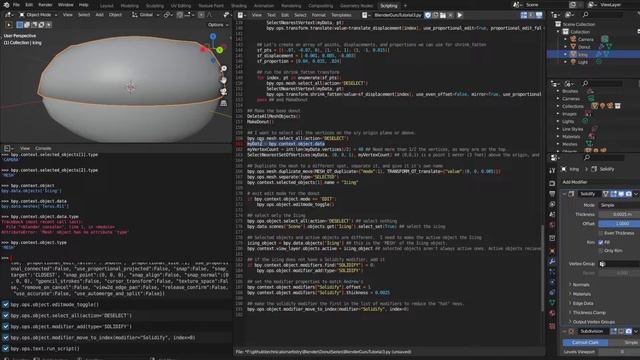Toggle checkbox for modifier_add SOLIDIFY info line
The height and width of the screenshot is (360, 640).
point(6,327)
